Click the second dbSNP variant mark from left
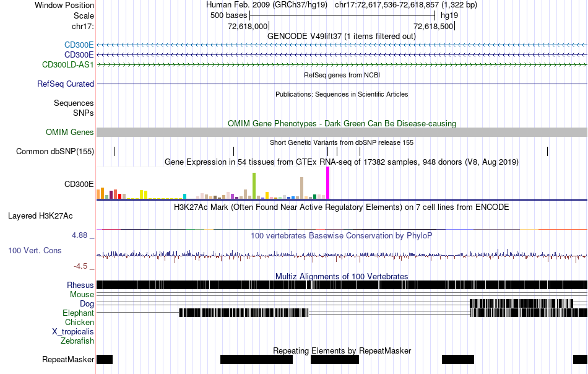This screenshot has height=374, width=588. click(233, 151)
